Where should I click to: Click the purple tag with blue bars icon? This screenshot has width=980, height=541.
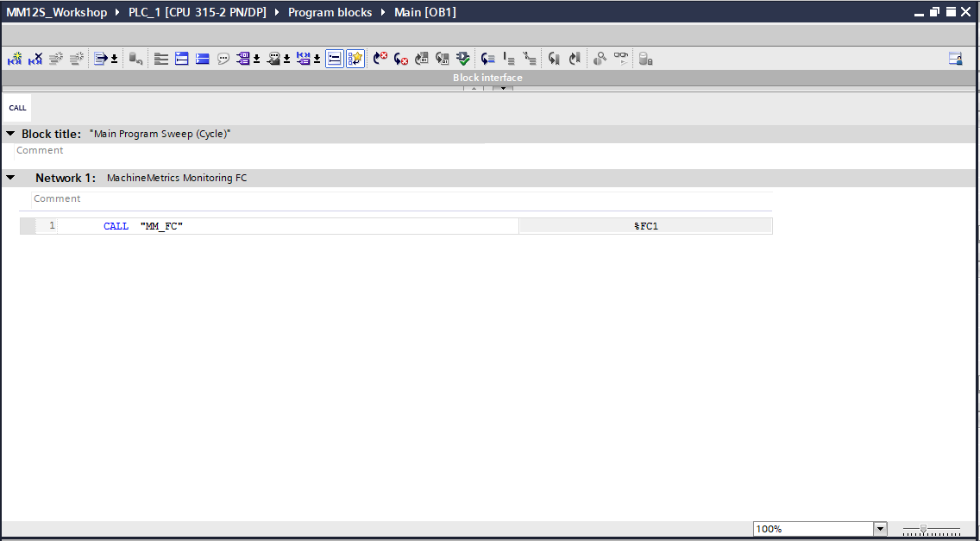304,59
